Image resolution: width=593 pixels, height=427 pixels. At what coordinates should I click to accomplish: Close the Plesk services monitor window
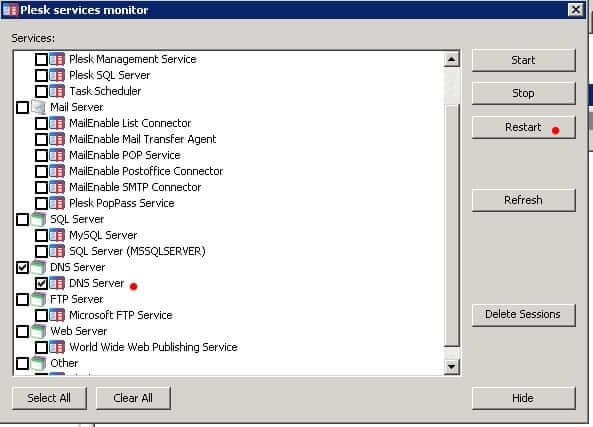click(576, 9)
